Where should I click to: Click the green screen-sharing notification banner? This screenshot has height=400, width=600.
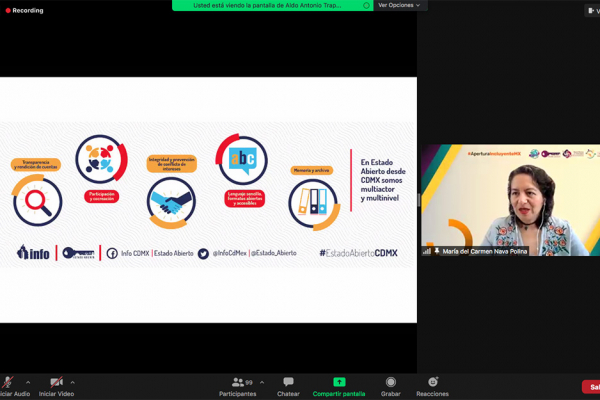(x=272, y=5)
